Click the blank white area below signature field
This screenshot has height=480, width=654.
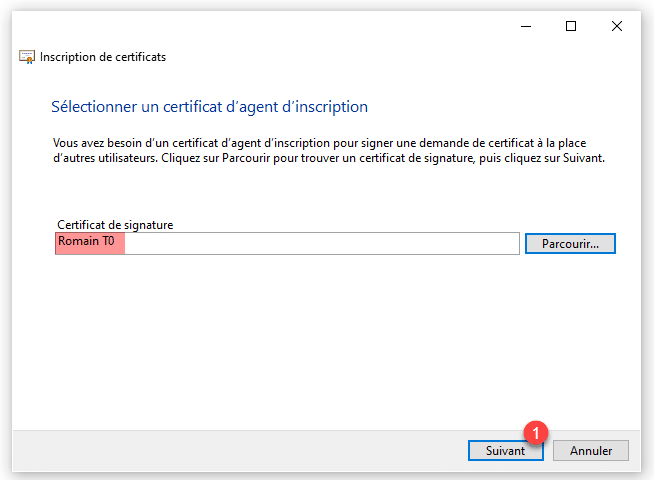click(320, 340)
